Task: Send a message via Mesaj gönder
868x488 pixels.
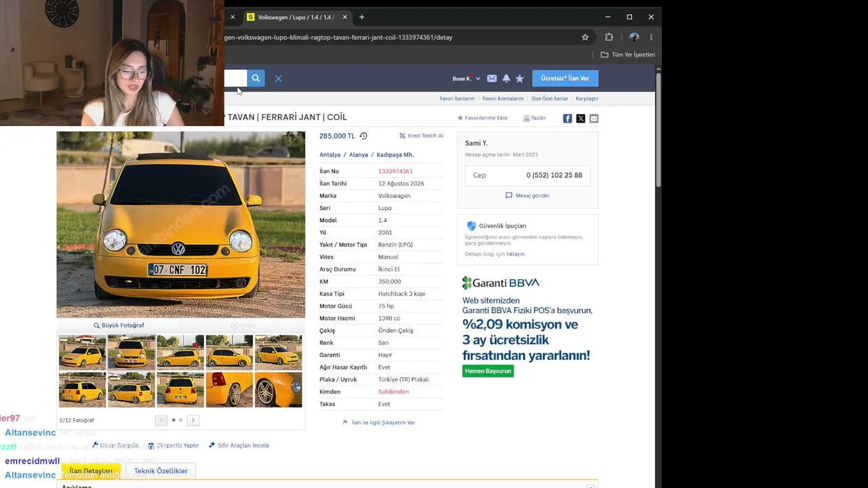Action: click(528, 195)
